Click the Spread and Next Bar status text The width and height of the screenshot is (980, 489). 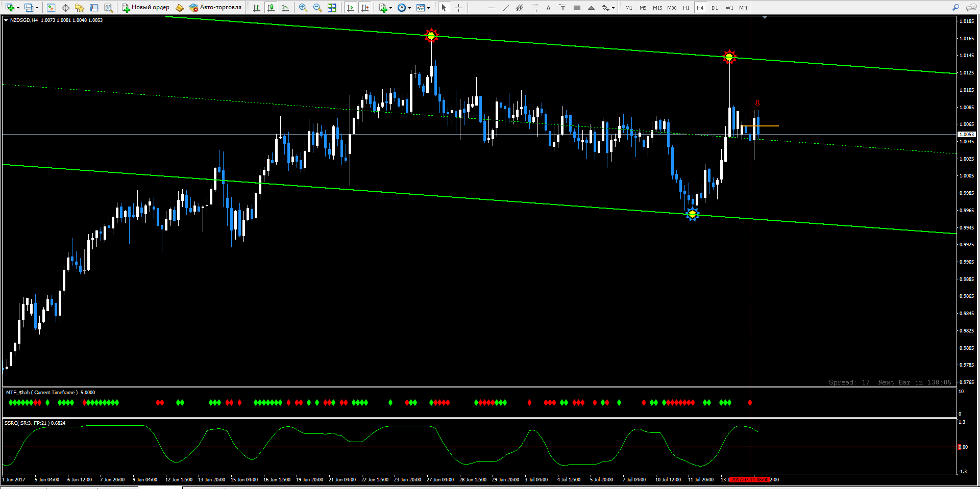point(890,382)
